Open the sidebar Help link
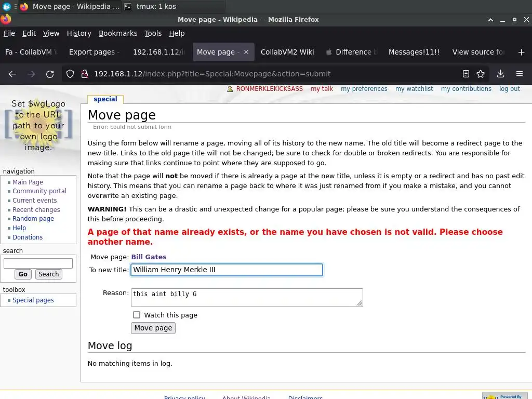Viewport: 532px width, 399px height. click(19, 228)
